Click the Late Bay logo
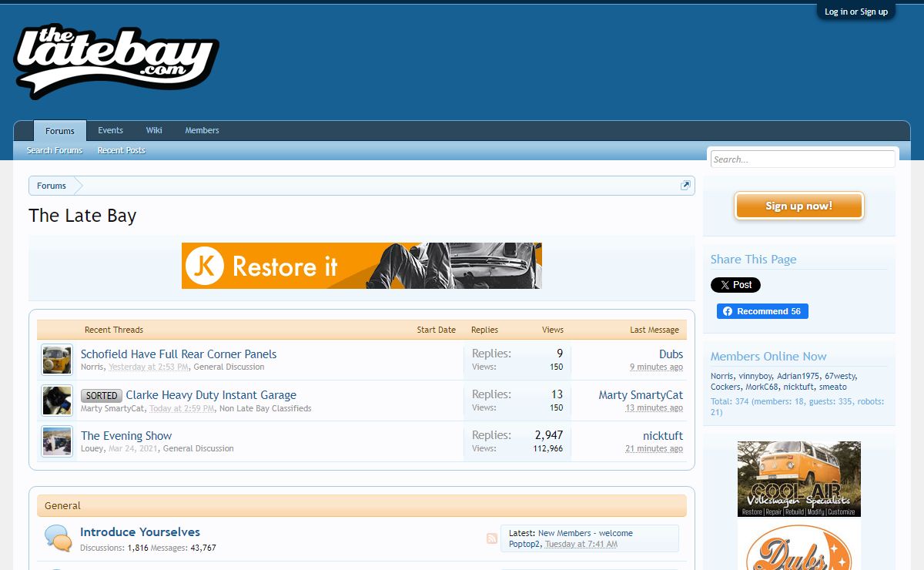 [116, 62]
